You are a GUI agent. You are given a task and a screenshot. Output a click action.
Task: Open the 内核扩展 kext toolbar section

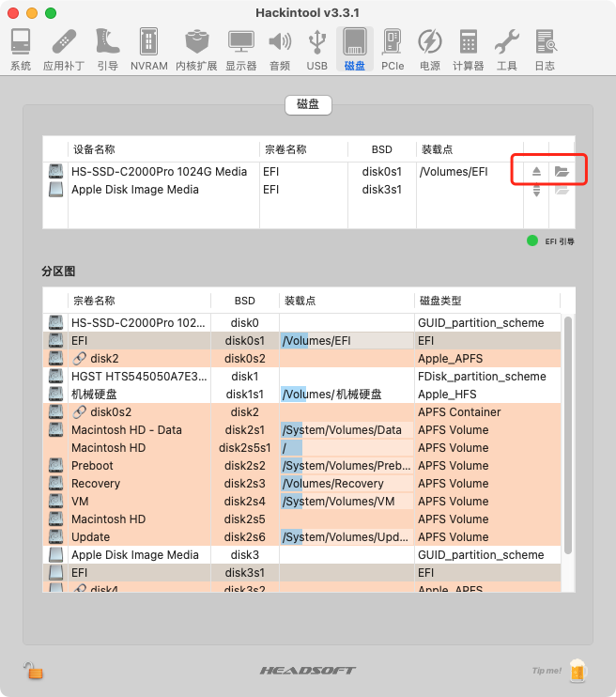(196, 50)
